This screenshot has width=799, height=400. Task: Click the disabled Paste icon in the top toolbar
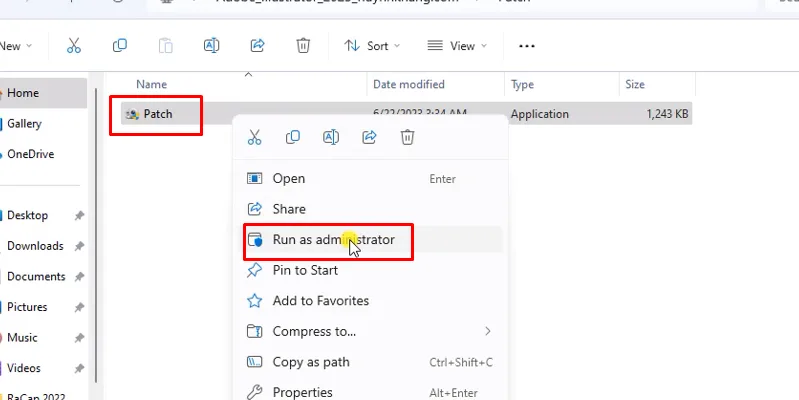coord(166,46)
